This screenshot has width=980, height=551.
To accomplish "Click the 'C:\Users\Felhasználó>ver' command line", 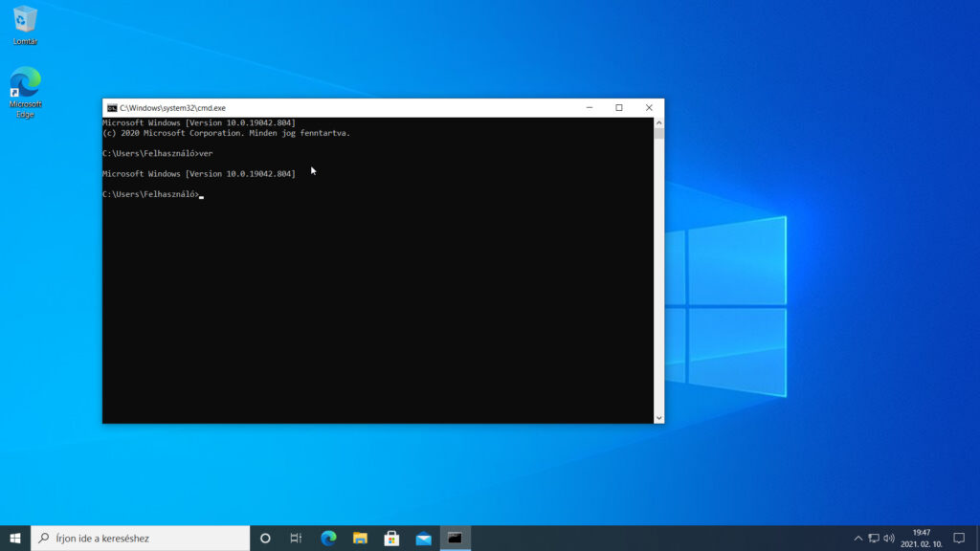I will tap(158, 153).
